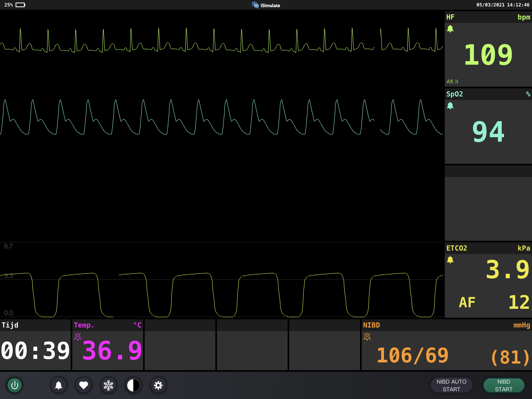Tap the ETCO2 panel header label
This screenshot has width=532, height=399.
tap(456, 248)
